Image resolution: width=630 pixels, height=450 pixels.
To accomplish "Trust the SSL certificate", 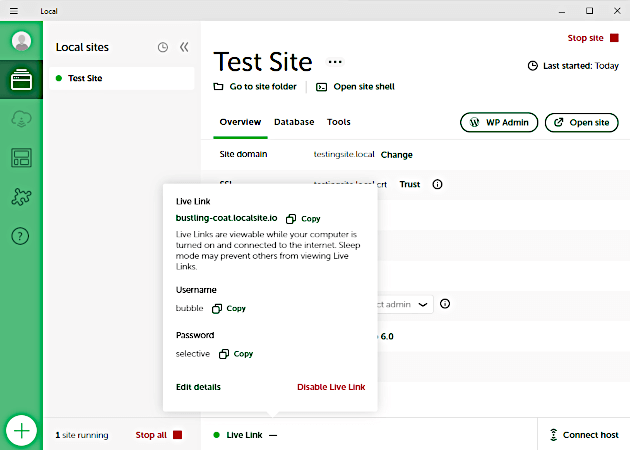I will pyautogui.click(x=409, y=184).
